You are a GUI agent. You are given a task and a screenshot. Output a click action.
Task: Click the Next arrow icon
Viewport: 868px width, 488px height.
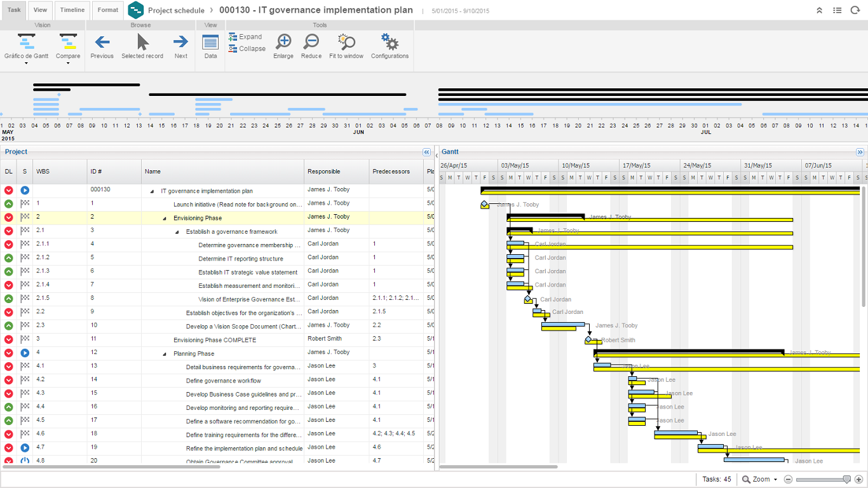tap(181, 43)
